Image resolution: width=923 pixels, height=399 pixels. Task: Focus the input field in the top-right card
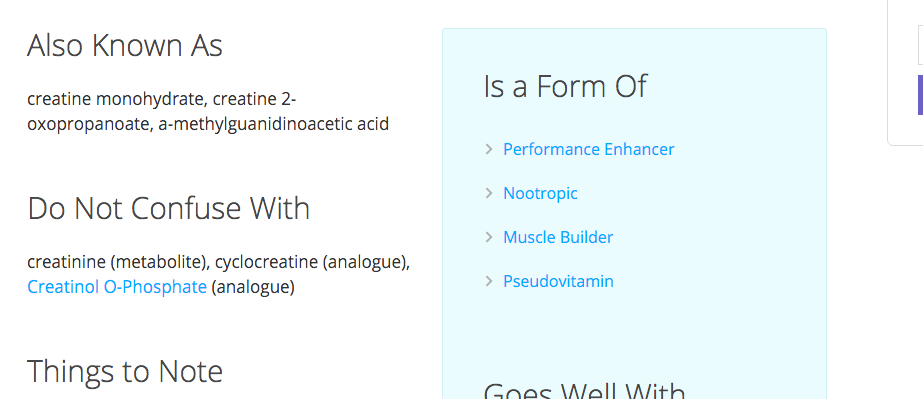click(920, 44)
